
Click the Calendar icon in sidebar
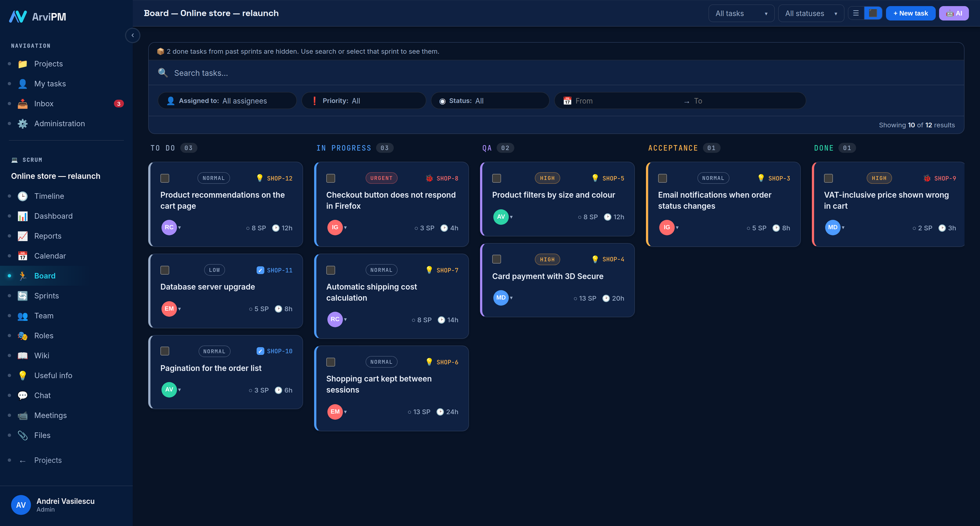coord(22,256)
